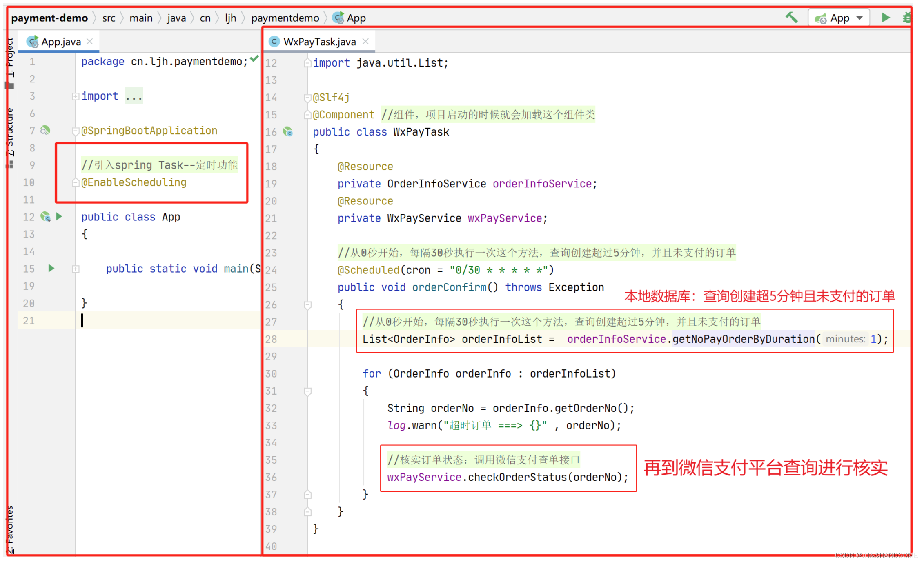Open the Project tool window
The width and height of the screenshot is (924, 562).
point(10,57)
